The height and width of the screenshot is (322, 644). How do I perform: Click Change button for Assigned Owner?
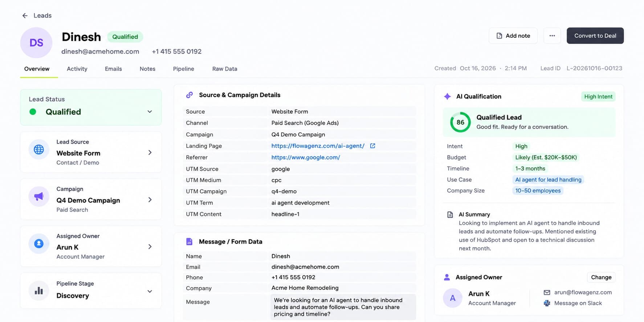601,277
